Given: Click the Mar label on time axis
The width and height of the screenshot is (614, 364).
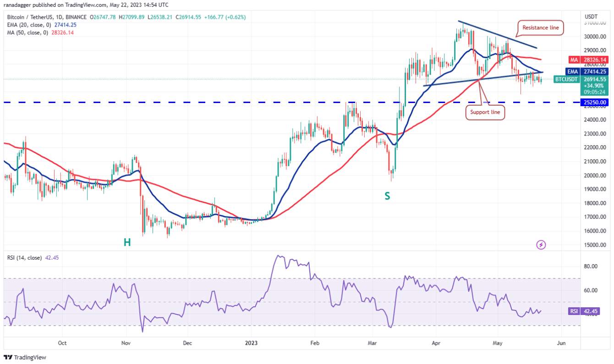Looking at the screenshot, I should click(x=373, y=342).
